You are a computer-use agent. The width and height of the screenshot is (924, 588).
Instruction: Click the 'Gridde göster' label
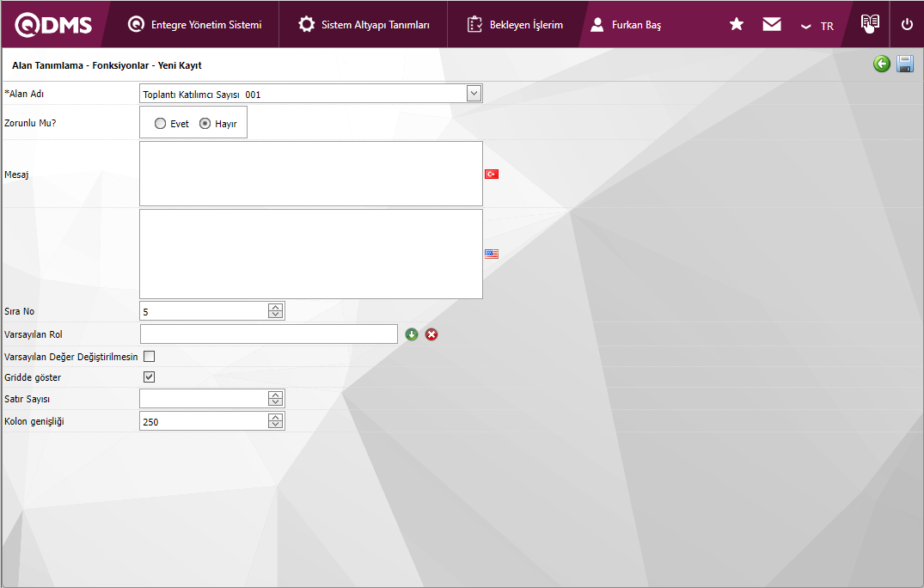pos(33,377)
